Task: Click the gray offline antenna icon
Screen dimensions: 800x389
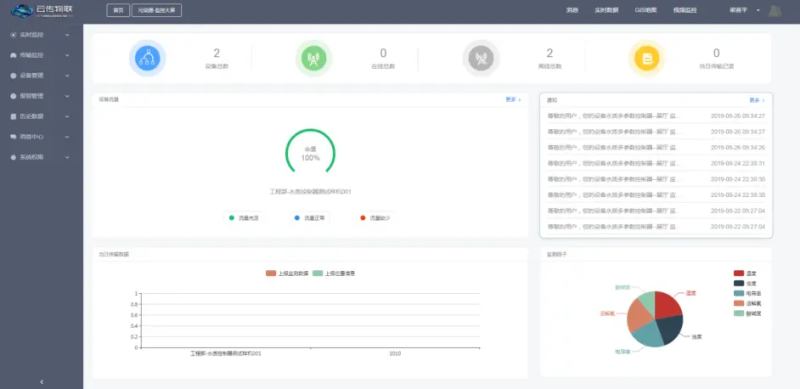Action: 481,58
